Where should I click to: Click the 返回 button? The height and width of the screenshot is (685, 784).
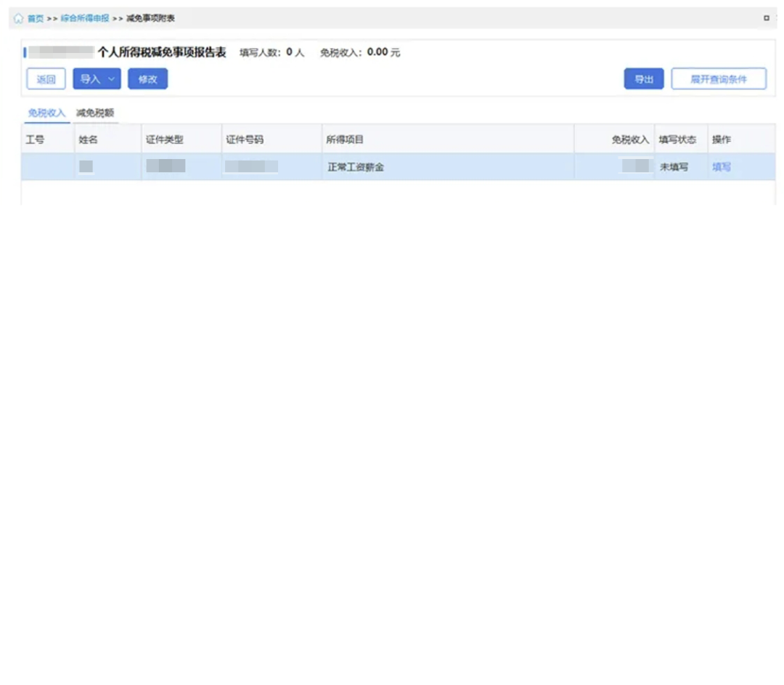coord(46,79)
